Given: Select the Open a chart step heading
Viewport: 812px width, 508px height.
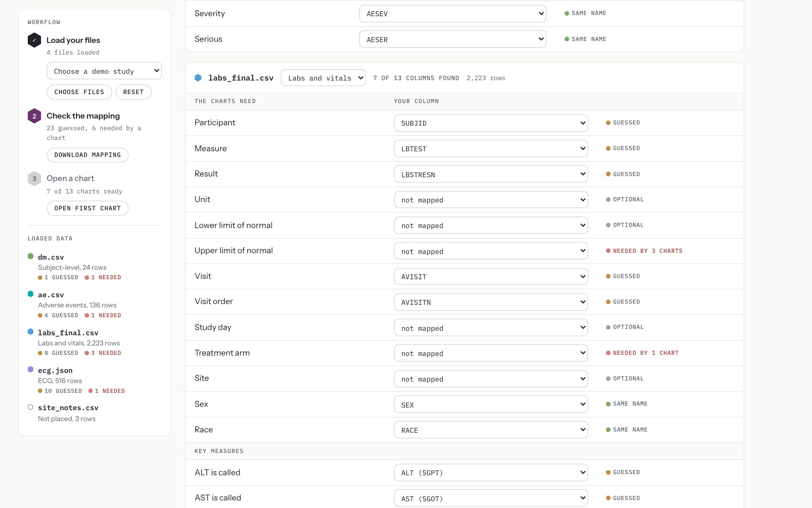Looking at the screenshot, I should 70,178.
